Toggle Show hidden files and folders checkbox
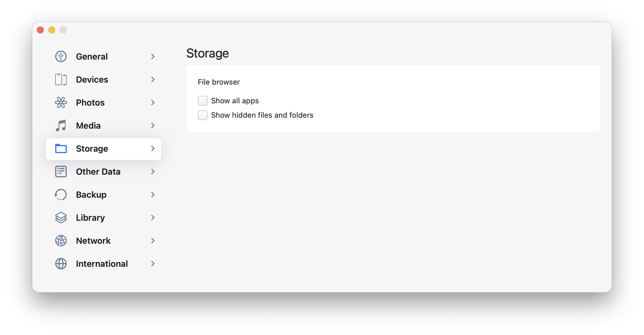The width and height of the screenshot is (644, 335). pyautogui.click(x=203, y=115)
